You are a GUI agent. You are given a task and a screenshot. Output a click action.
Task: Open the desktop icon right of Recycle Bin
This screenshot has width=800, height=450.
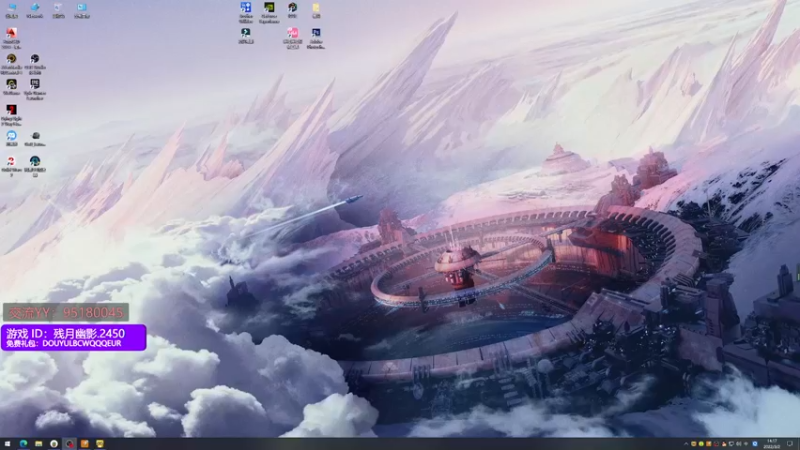(82, 10)
